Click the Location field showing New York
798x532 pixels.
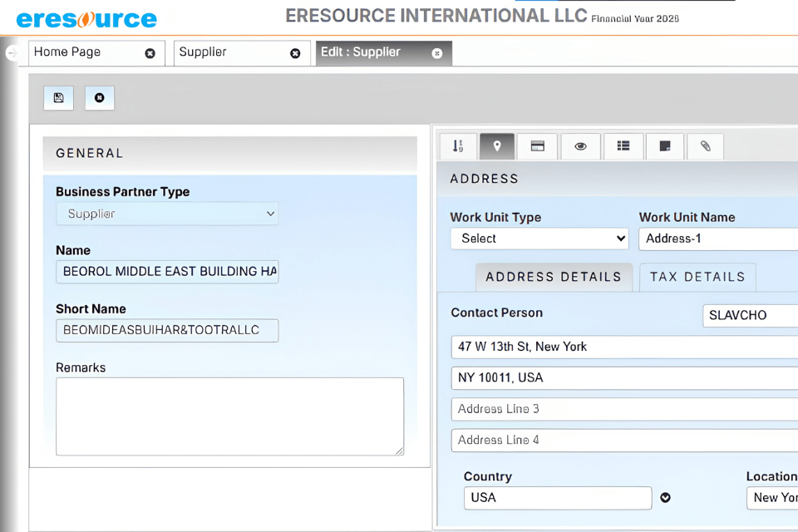point(772,498)
